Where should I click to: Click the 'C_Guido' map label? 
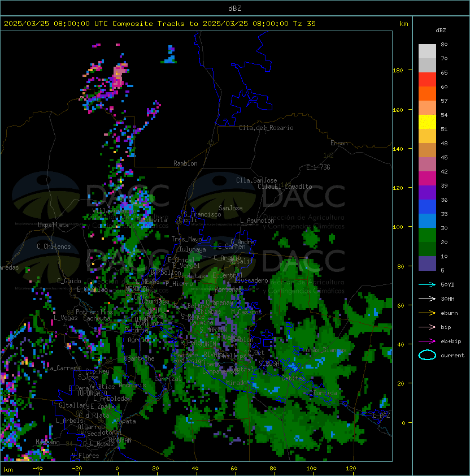point(69,281)
